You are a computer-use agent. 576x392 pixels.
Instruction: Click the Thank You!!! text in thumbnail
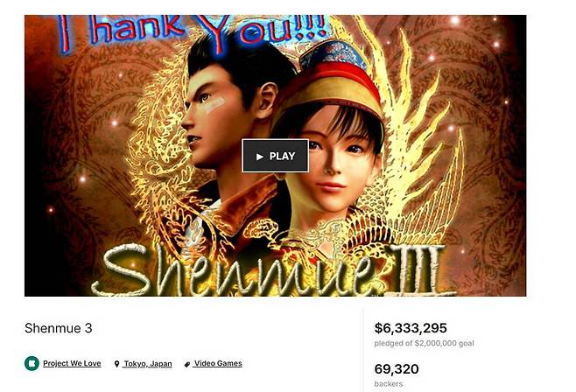(x=192, y=31)
